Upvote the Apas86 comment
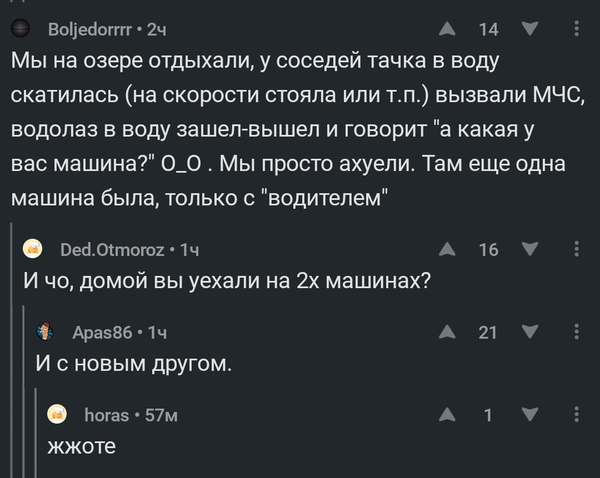This screenshot has width=600, height=478. [x=445, y=333]
